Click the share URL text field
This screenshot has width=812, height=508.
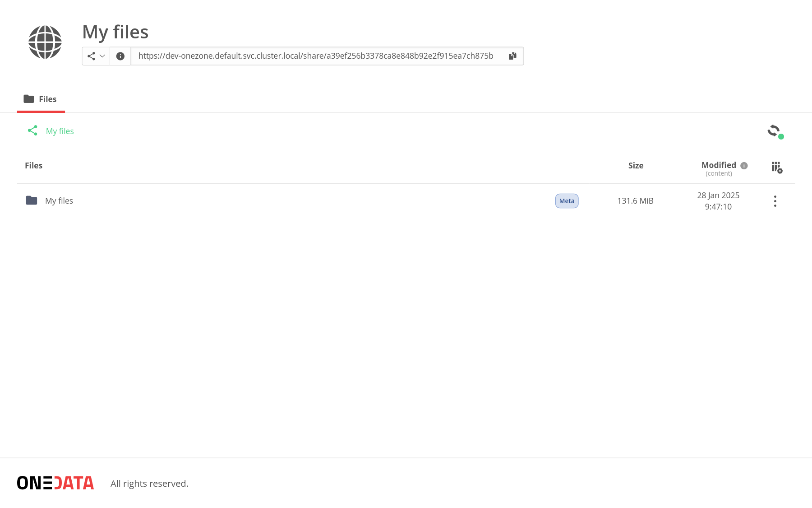(x=316, y=56)
